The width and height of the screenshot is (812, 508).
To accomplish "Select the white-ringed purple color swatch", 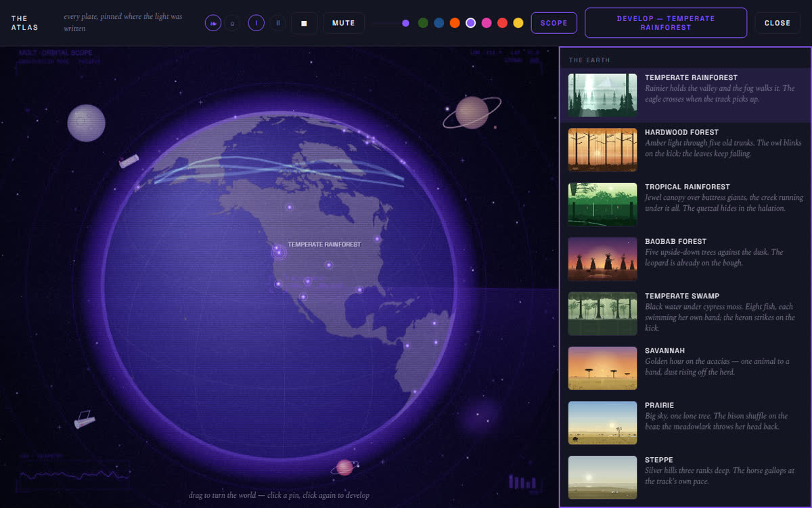I will (471, 23).
